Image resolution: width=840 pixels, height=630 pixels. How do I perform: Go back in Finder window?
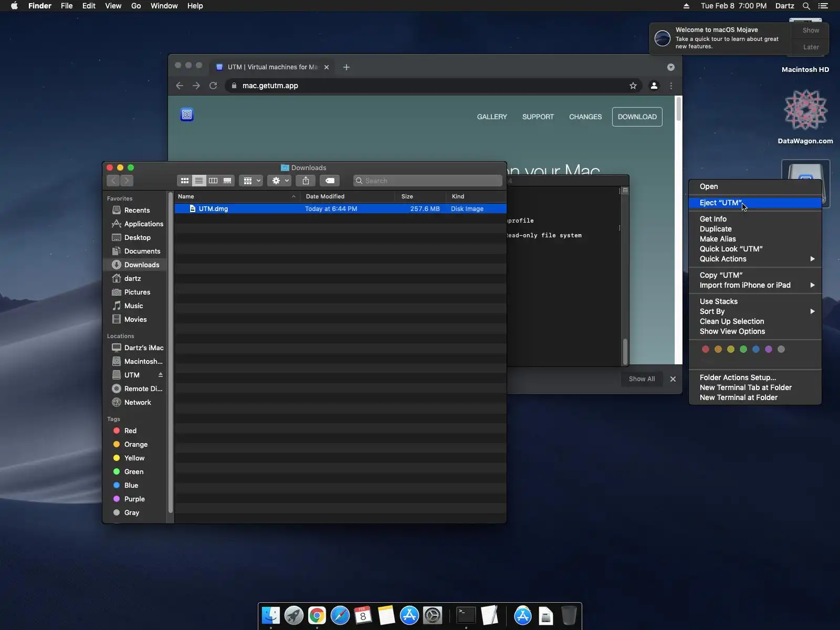113,181
